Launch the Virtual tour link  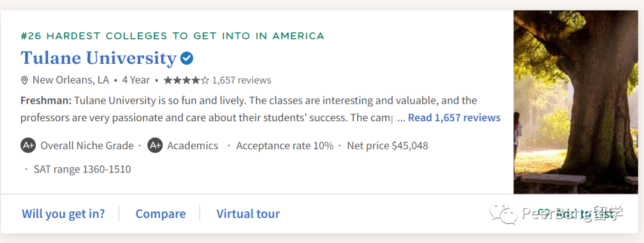pyautogui.click(x=248, y=214)
